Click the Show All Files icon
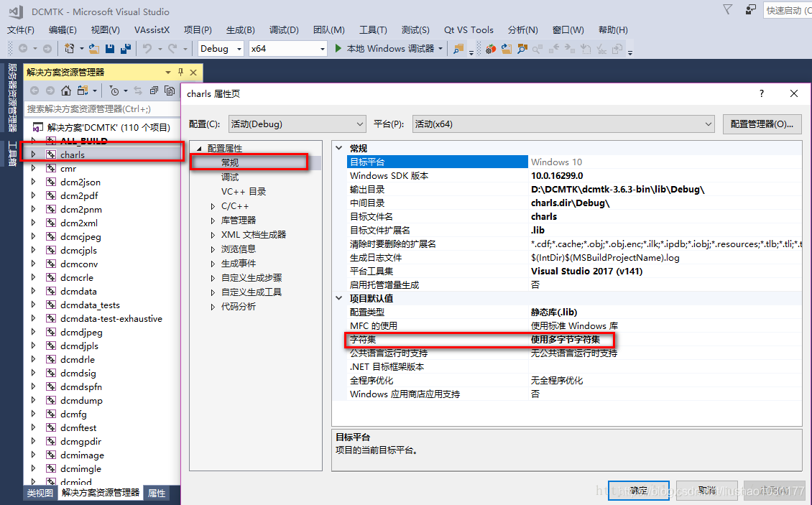812x505 pixels. click(170, 91)
